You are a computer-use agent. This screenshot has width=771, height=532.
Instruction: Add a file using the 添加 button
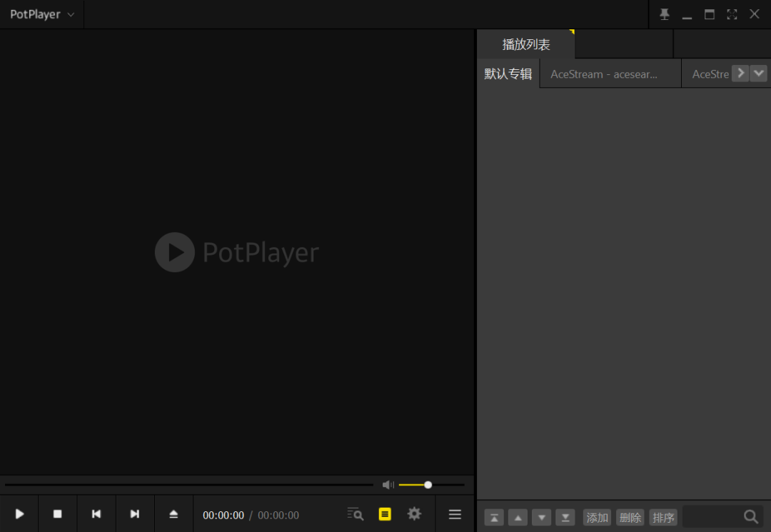click(597, 516)
